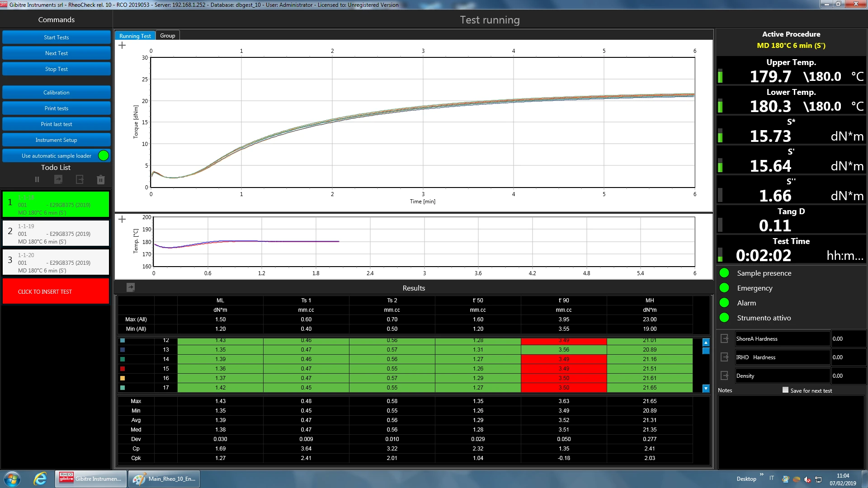Click the import icon beside Density
Screen dimensions: 868x488
(724, 375)
